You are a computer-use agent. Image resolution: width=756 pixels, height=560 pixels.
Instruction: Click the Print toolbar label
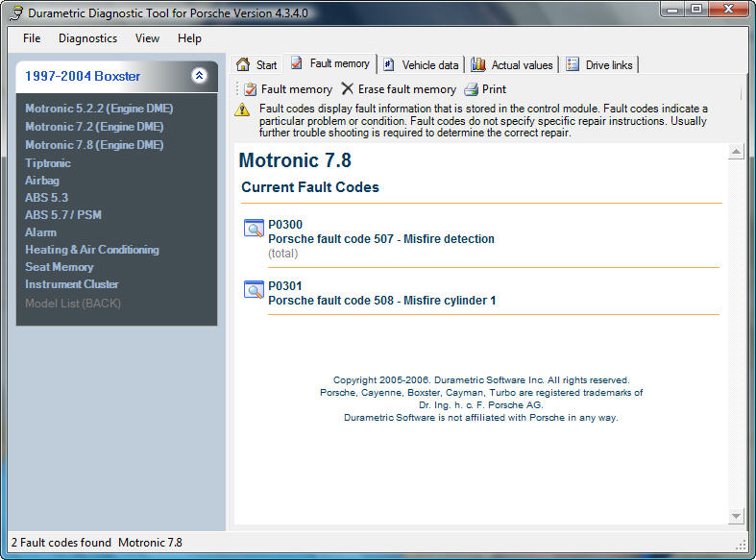click(x=494, y=89)
